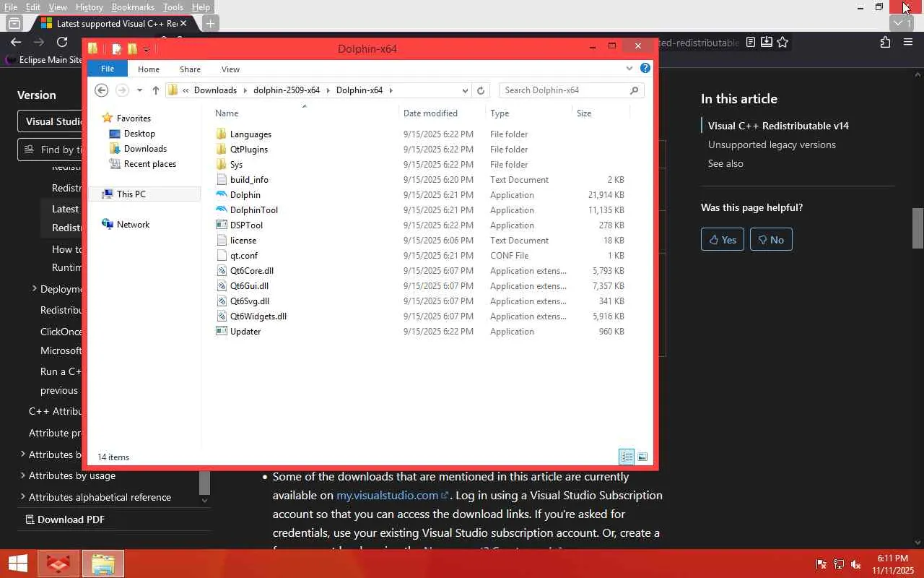Open the customize quick access toolbar dropdown

click(147, 49)
